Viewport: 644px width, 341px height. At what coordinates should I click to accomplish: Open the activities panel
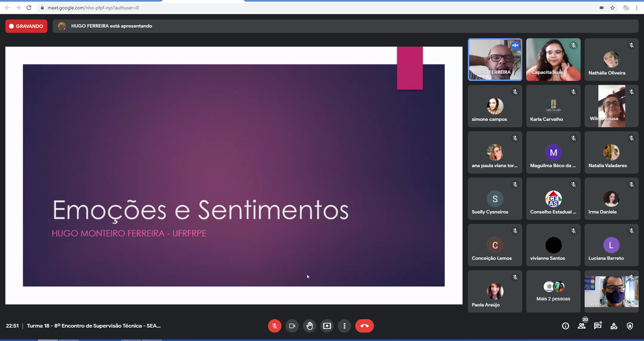point(614,326)
